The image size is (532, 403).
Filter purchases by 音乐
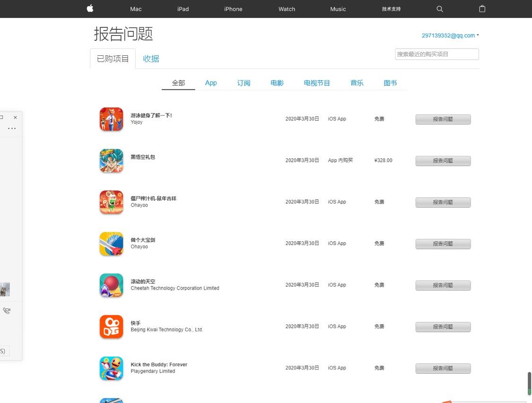357,83
